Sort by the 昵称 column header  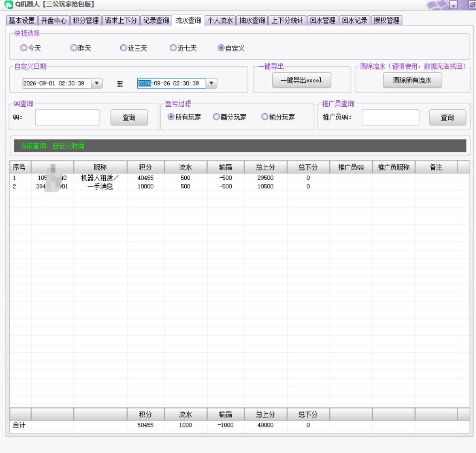coord(100,167)
